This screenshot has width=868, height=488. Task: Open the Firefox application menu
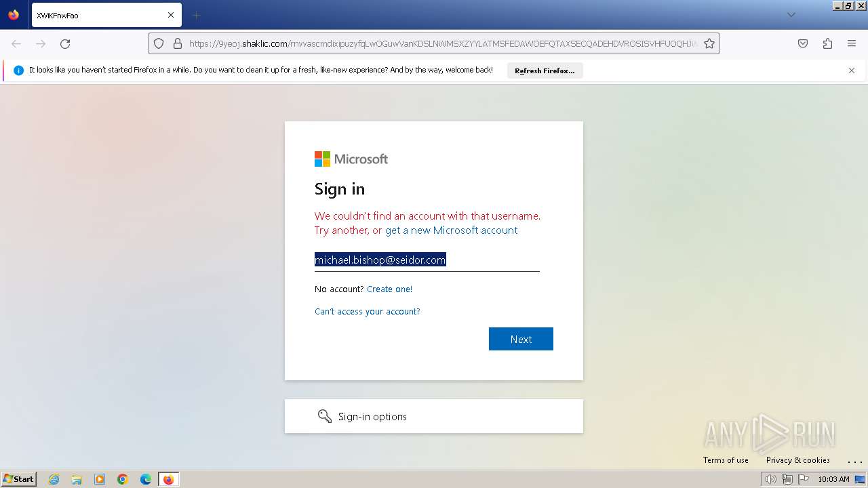(852, 43)
